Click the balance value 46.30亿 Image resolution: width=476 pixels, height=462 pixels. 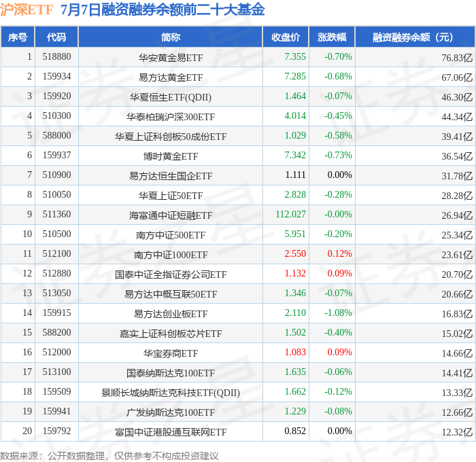457,97
